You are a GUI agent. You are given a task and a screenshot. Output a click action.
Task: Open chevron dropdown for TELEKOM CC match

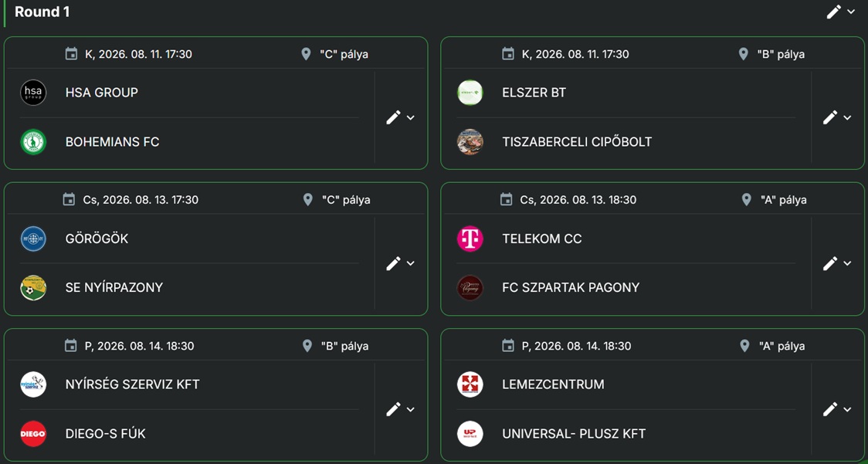click(x=847, y=263)
